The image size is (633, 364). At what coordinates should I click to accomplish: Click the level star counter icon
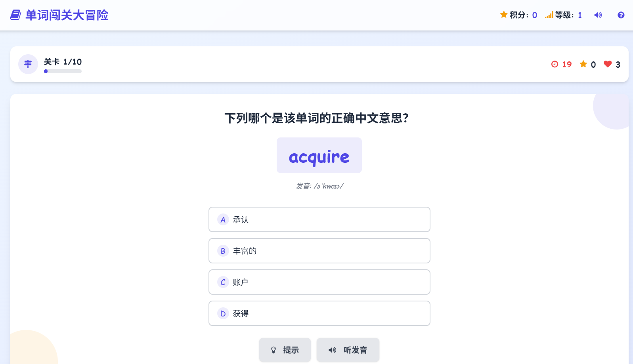coord(583,64)
